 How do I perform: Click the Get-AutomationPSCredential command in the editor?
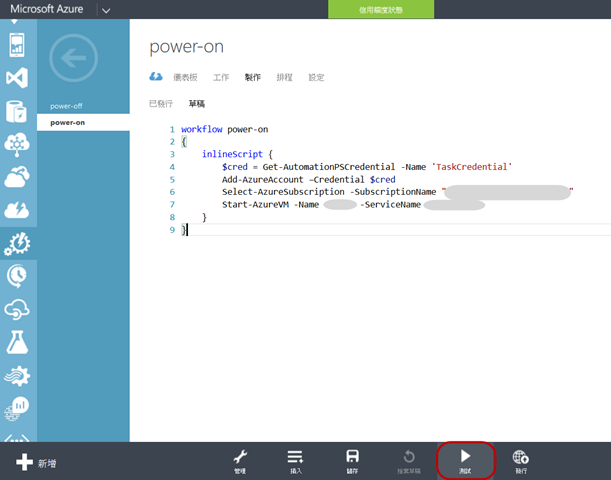[328, 167]
